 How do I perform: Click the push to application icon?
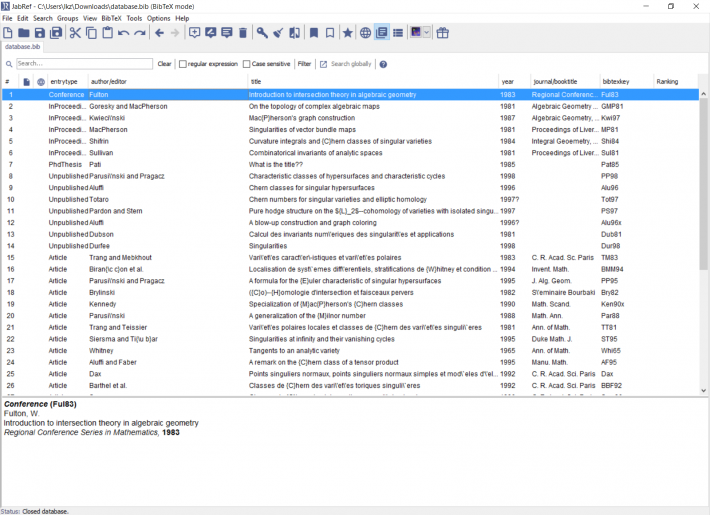coord(415,32)
